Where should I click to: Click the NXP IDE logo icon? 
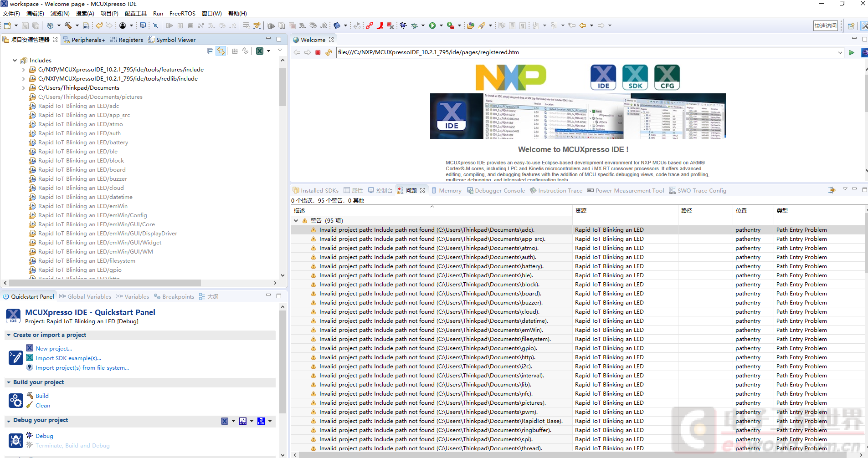coord(603,77)
